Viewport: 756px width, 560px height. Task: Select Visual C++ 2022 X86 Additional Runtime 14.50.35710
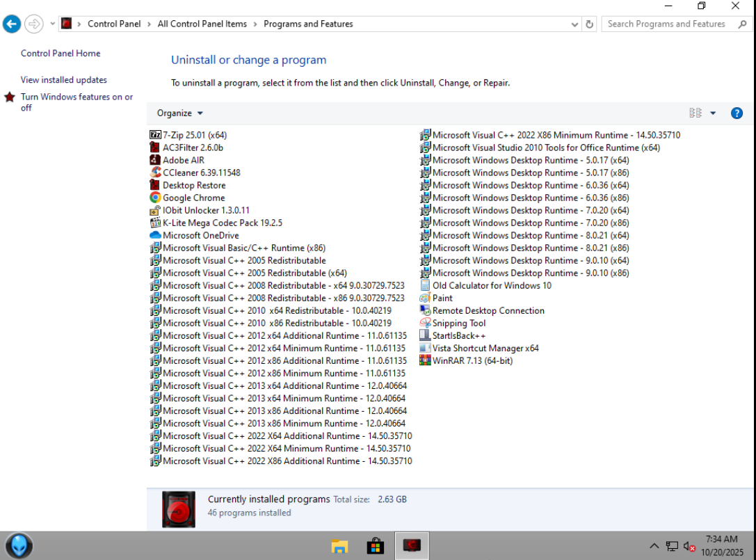282,461
